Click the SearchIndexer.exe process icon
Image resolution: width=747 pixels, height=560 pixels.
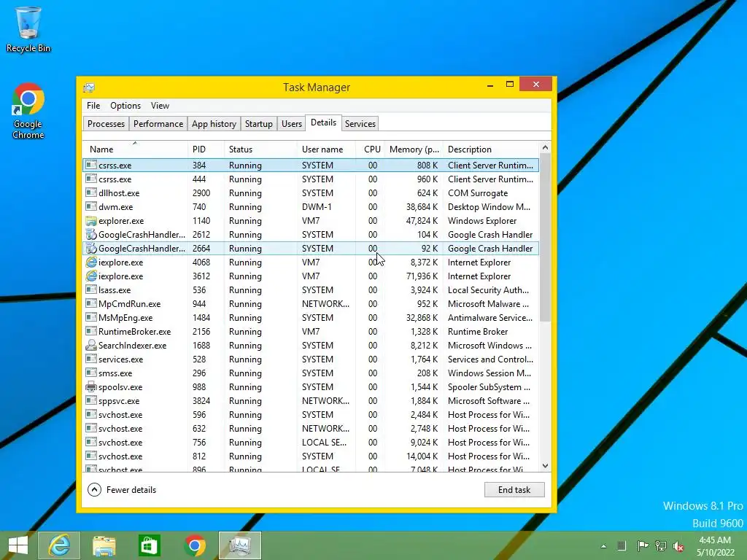click(x=91, y=345)
